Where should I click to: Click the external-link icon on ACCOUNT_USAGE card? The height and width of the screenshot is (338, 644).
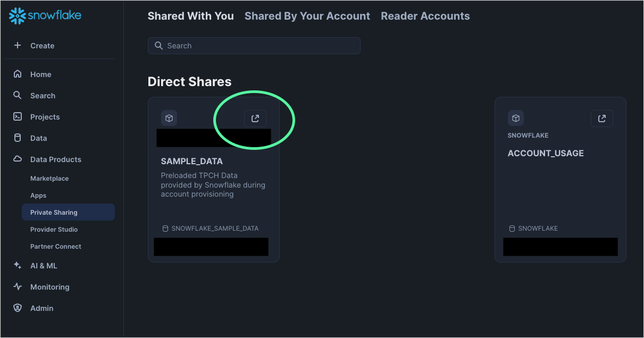pos(601,118)
